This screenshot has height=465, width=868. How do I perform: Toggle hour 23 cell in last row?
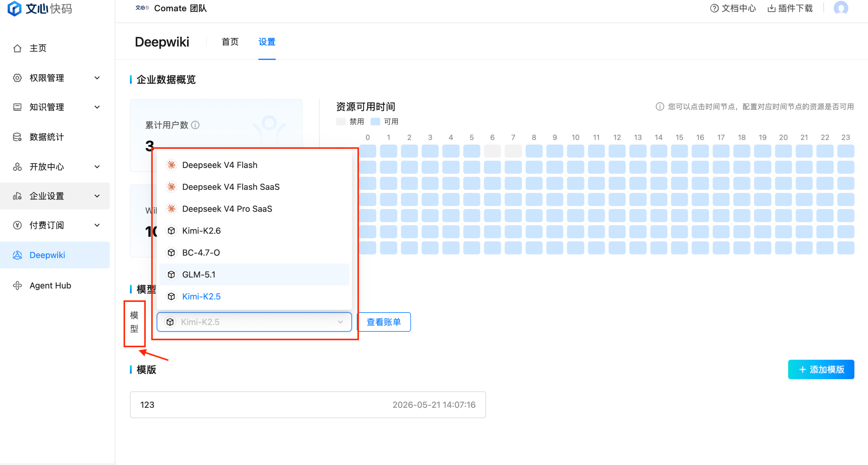point(846,248)
